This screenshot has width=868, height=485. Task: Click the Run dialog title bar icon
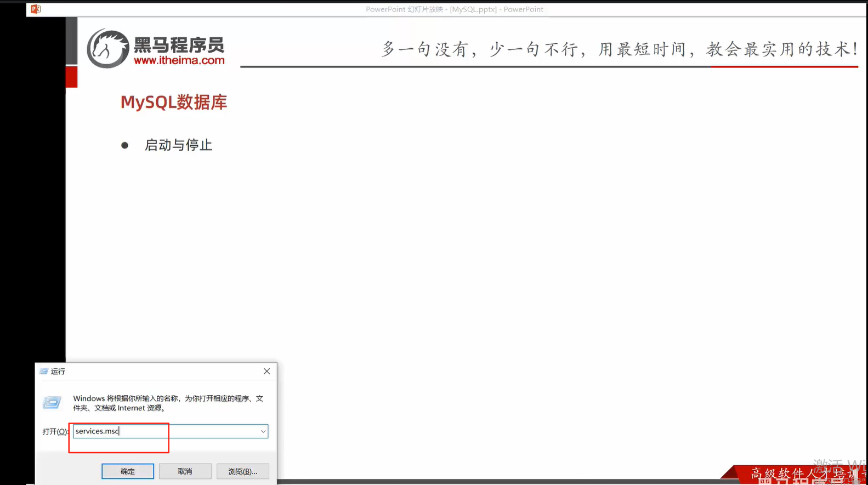click(44, 371)
